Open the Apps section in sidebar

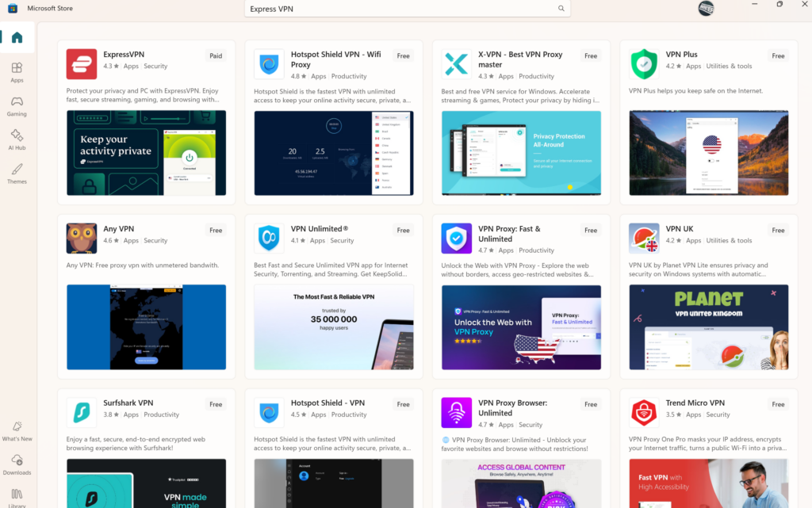17,72
